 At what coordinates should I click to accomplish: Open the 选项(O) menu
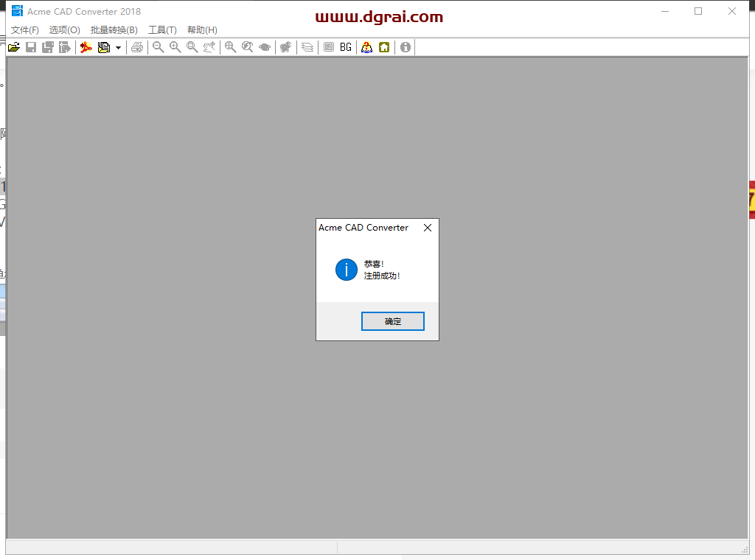(65, 29)
